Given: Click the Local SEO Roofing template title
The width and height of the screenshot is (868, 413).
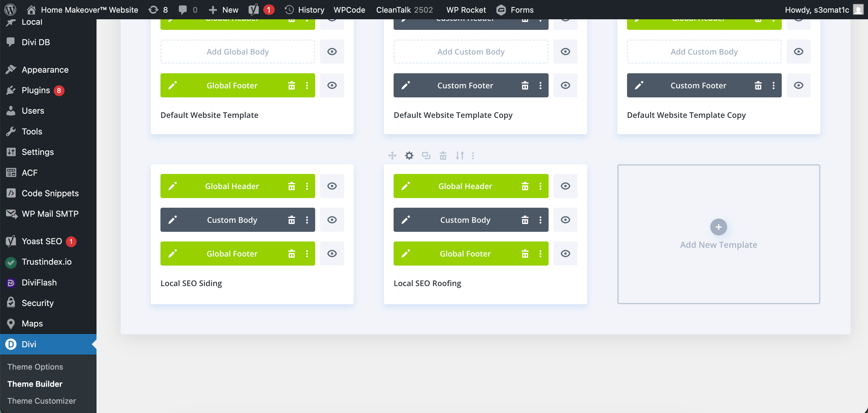Looking at the screenshot, I should pyautogui.click(x=427, y=283).
